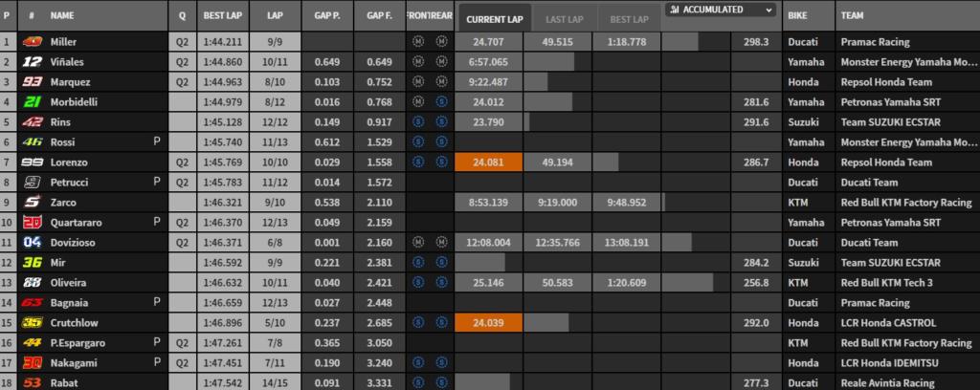The image size is (980, 390).
Task: Click Rossi's number 46 rider badge
Action: coord(32,142)
